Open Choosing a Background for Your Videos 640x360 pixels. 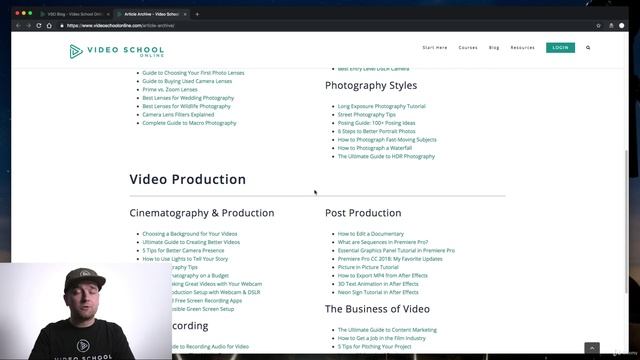189,234
